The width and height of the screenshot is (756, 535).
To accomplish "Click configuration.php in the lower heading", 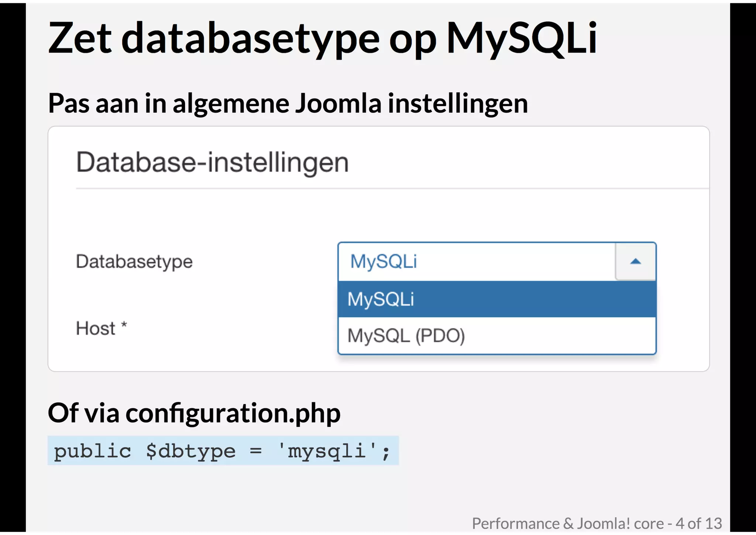I will (x=233, y=413).
